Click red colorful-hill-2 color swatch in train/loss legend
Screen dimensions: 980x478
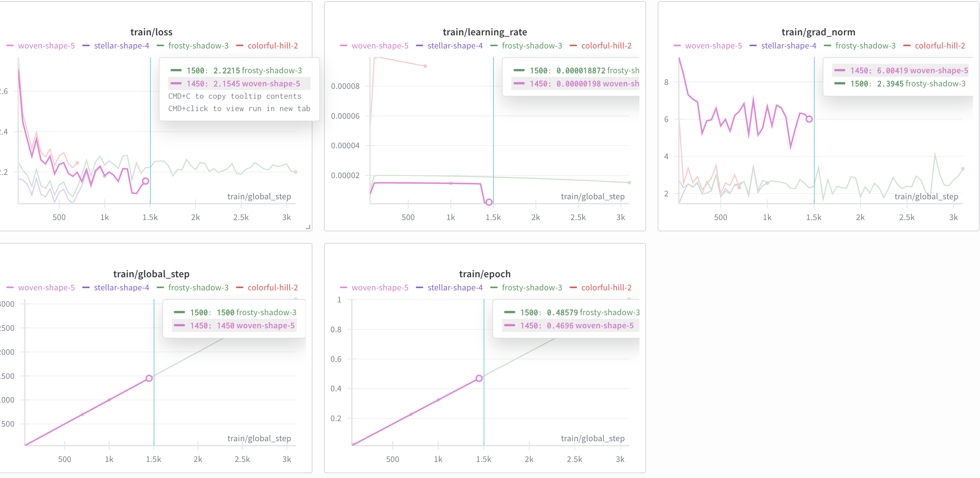(x=240, y=46)
